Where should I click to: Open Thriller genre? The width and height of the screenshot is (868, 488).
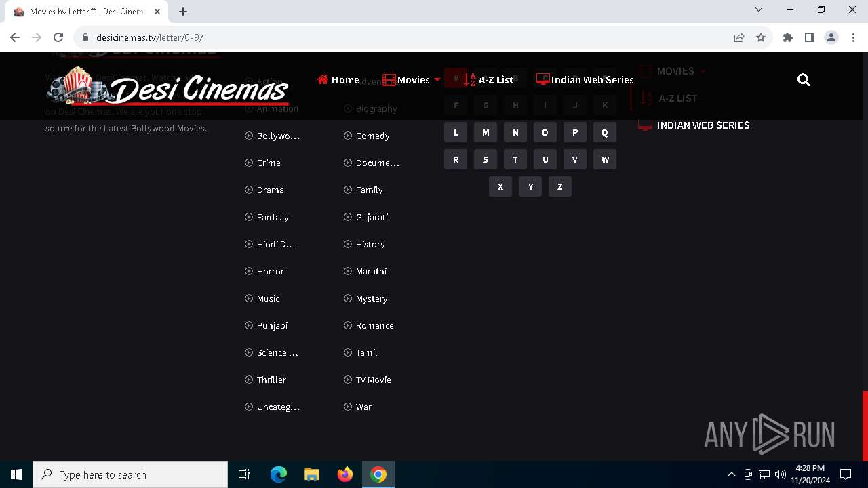pos(266,380)
